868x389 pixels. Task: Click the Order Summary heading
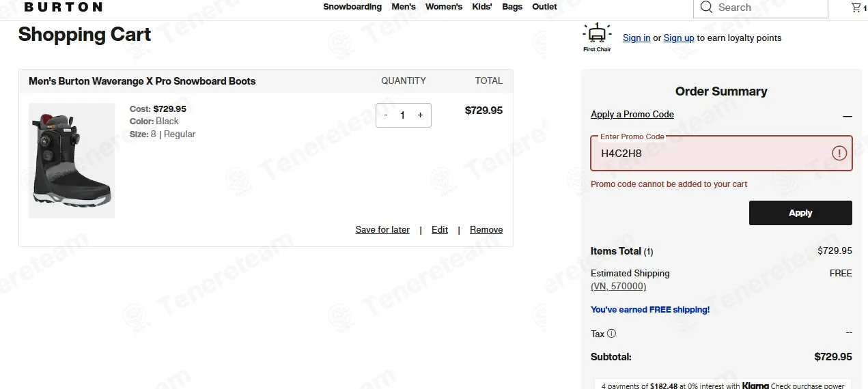[x=721, y=91]
